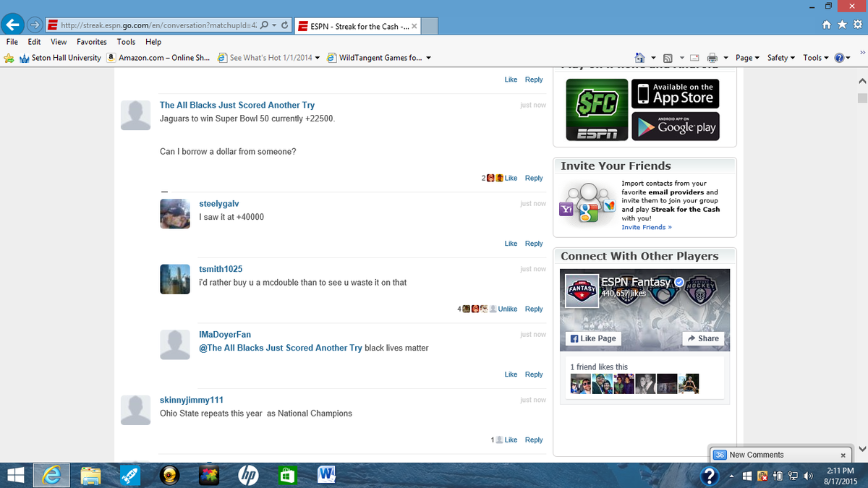Expand the Print options dropdown arrow
This screenshot has height=488, width=868.
tap(725, 58)
